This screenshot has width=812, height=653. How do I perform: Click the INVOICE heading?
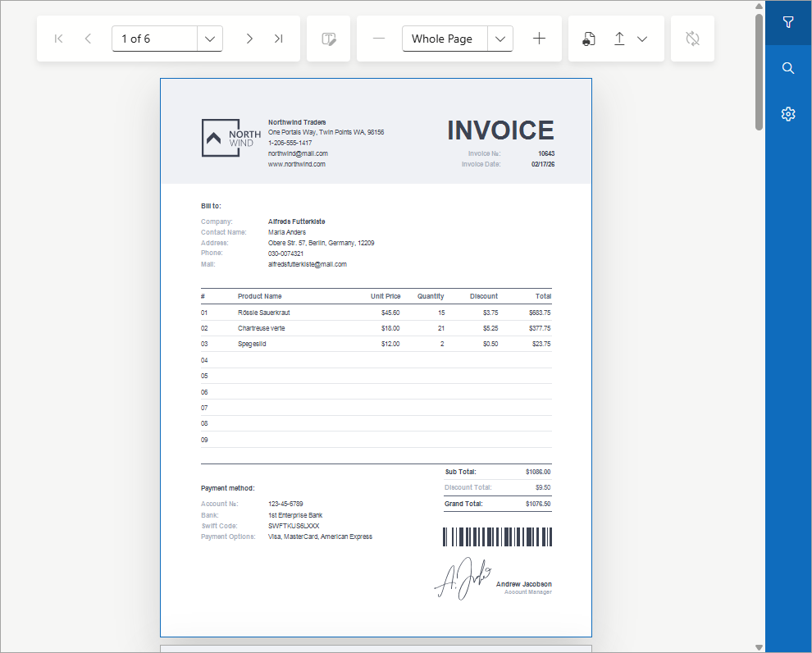tap(501, 130)
